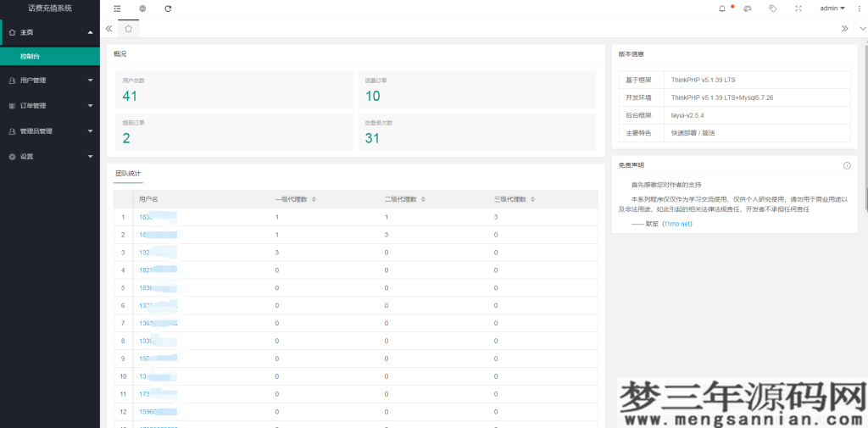Open the t1mo.net link
This screenshot has width=868, height=428.
[x=677, y=225]
